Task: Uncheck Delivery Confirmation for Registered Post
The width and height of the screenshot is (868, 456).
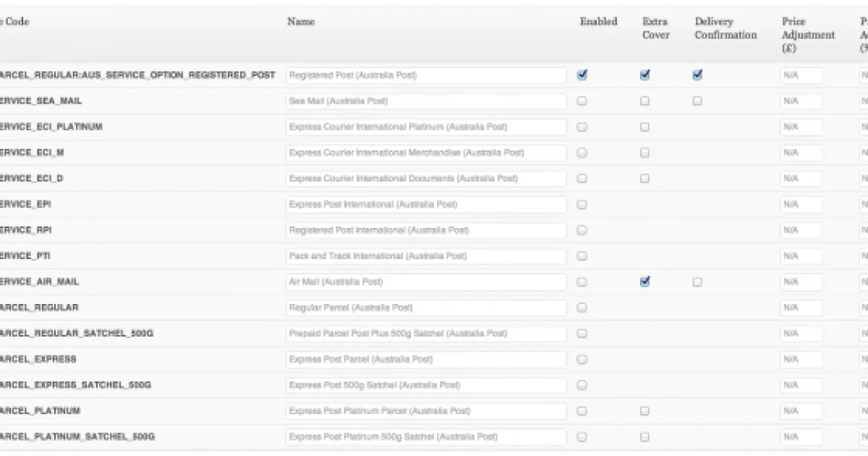Action: click(697, 75)
